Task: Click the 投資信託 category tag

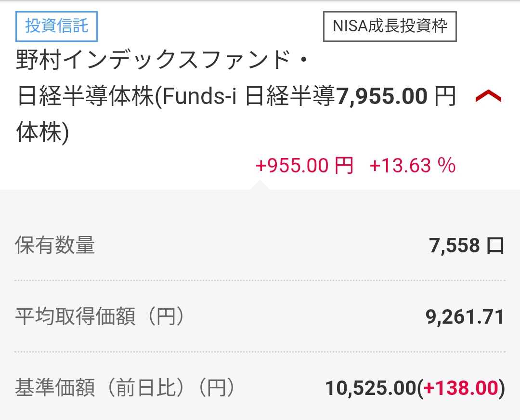Action: coord(57,26)
